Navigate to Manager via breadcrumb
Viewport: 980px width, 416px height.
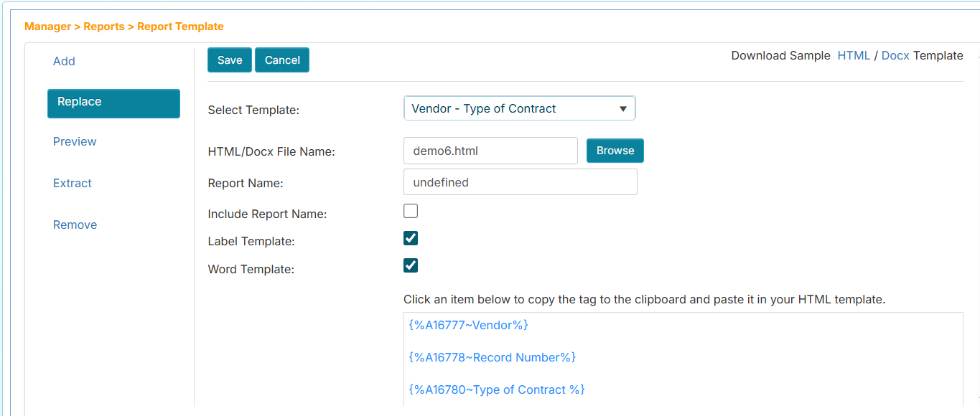pos(47,26)
